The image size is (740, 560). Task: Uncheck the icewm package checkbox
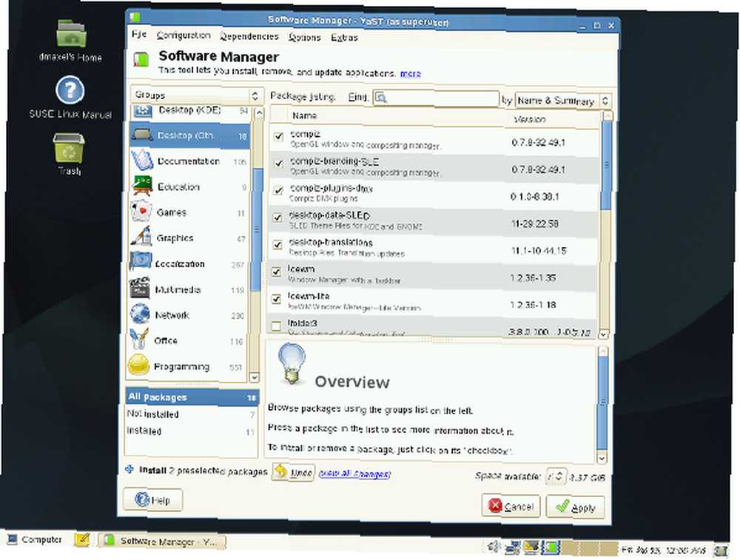point(277,271)
